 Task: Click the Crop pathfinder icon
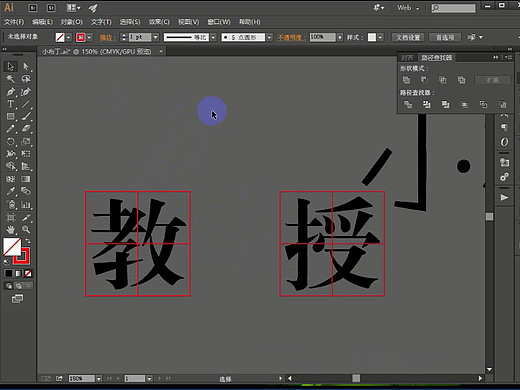[x=464, y=105]
